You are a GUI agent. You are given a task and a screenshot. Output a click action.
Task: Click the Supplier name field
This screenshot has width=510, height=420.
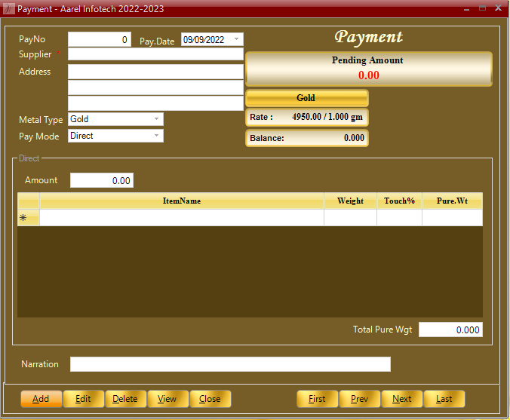tap(155, 54)
